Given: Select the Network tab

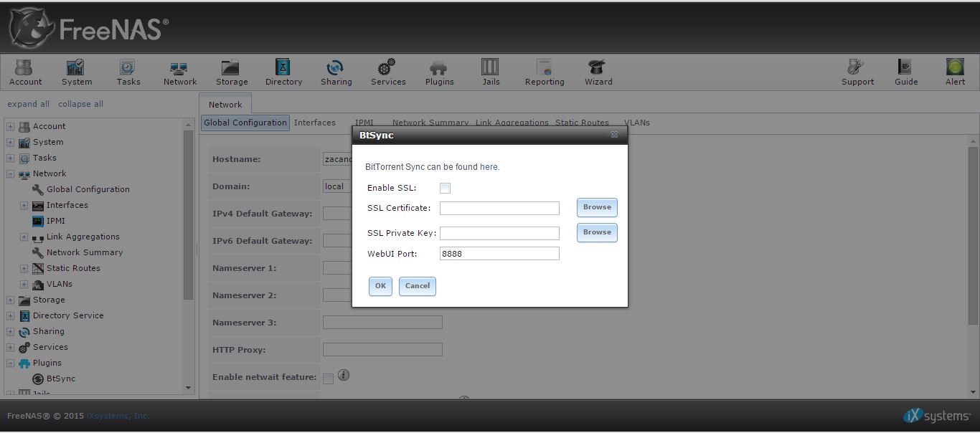Looking at the screenshot, I should [225, 104].
